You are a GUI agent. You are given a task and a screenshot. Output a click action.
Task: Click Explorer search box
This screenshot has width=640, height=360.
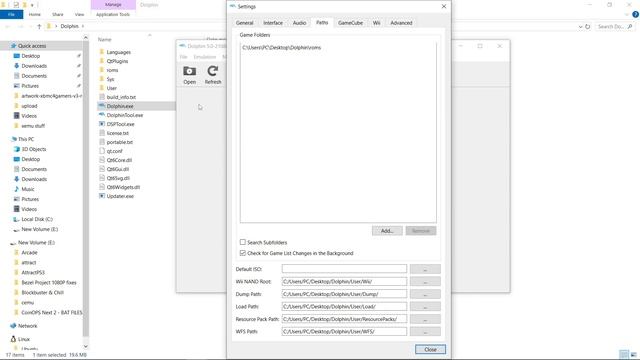pyautogui.click(x=615, y=27)
